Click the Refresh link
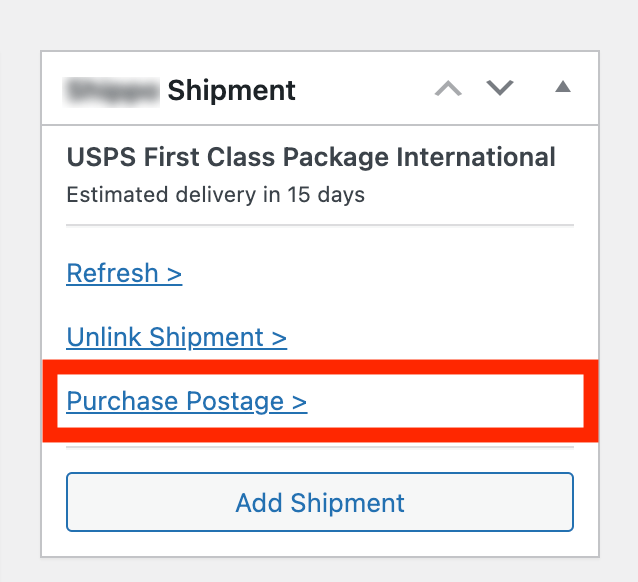Viewport: 638px width, 582px height. [124, 273]
